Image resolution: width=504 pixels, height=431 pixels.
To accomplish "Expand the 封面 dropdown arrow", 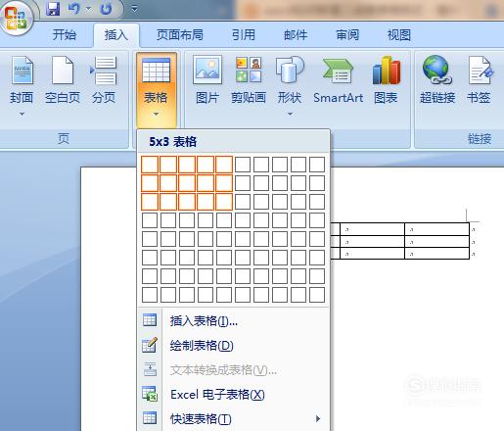I will (x=22, y=114).
